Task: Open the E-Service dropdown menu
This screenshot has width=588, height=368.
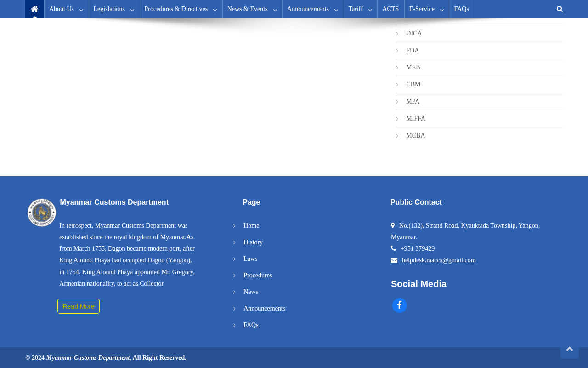Action: point(426,9)
